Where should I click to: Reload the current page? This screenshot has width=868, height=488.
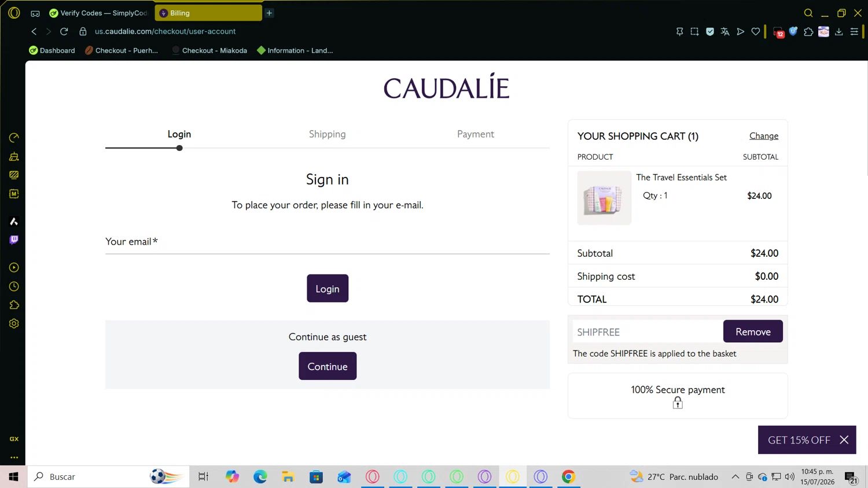click(64, 31)
